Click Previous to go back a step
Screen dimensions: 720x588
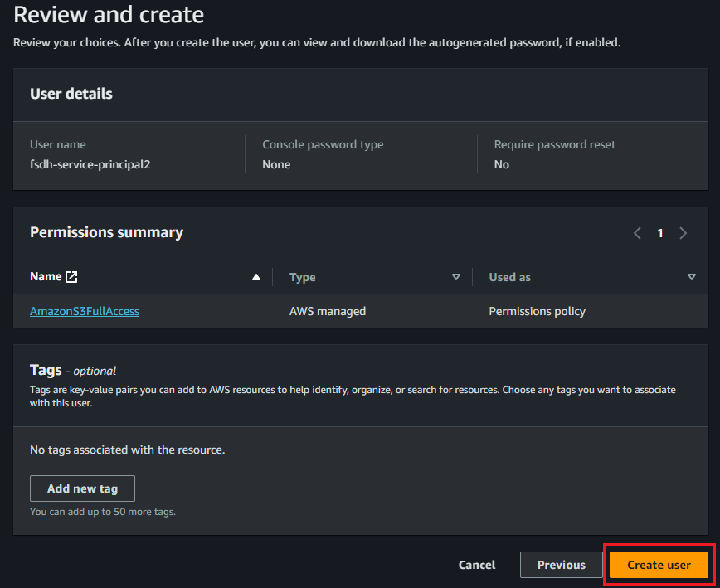point(561,565)
